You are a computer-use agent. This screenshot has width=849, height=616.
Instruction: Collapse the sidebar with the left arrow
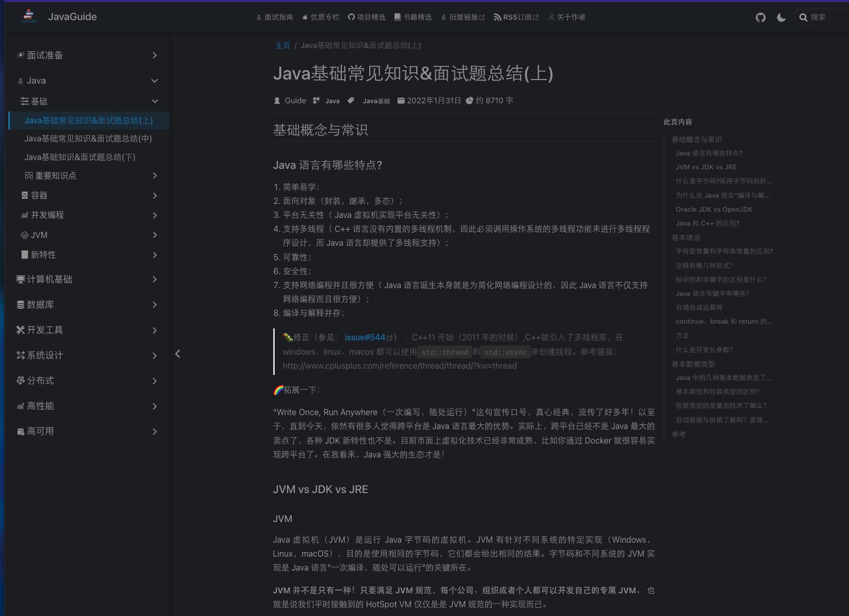[x=178, y=353]
